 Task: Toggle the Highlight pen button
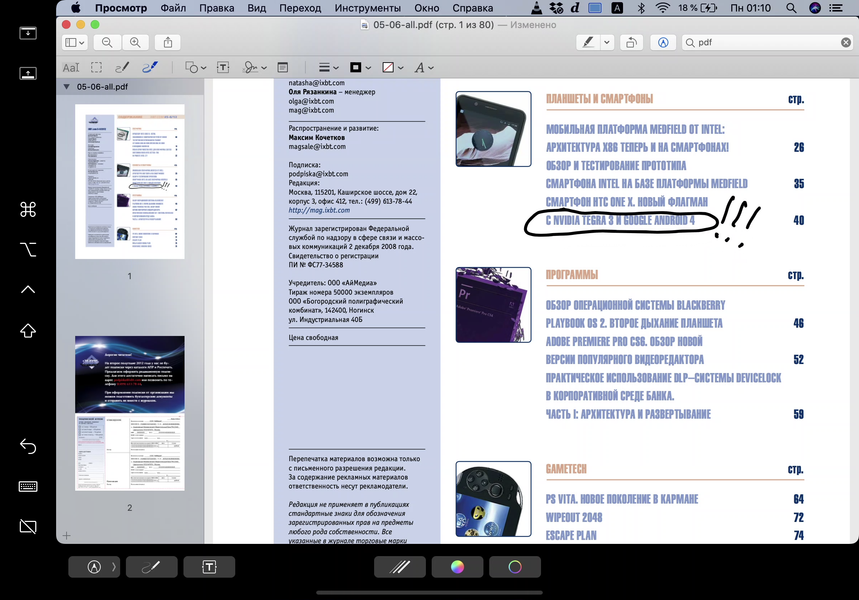click(588, 42)
